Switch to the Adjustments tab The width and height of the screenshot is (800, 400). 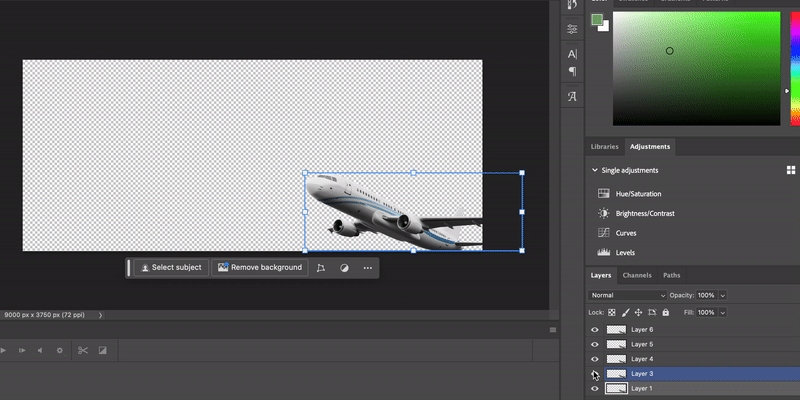tap(650, 146)
